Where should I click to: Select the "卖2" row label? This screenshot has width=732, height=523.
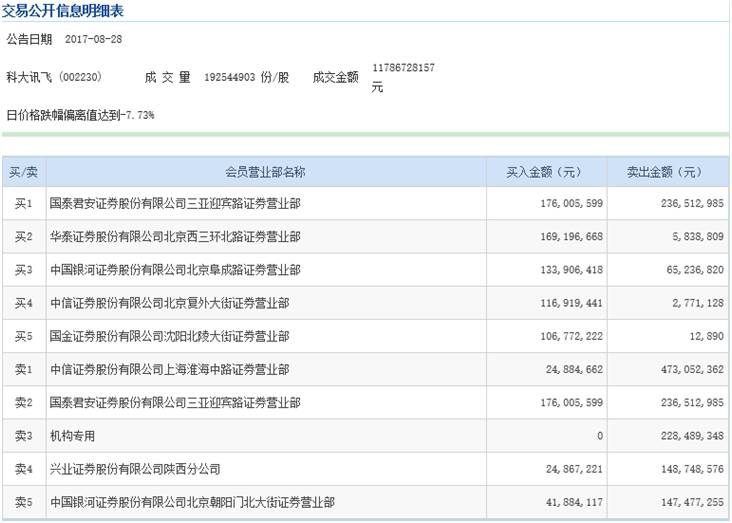23,403
